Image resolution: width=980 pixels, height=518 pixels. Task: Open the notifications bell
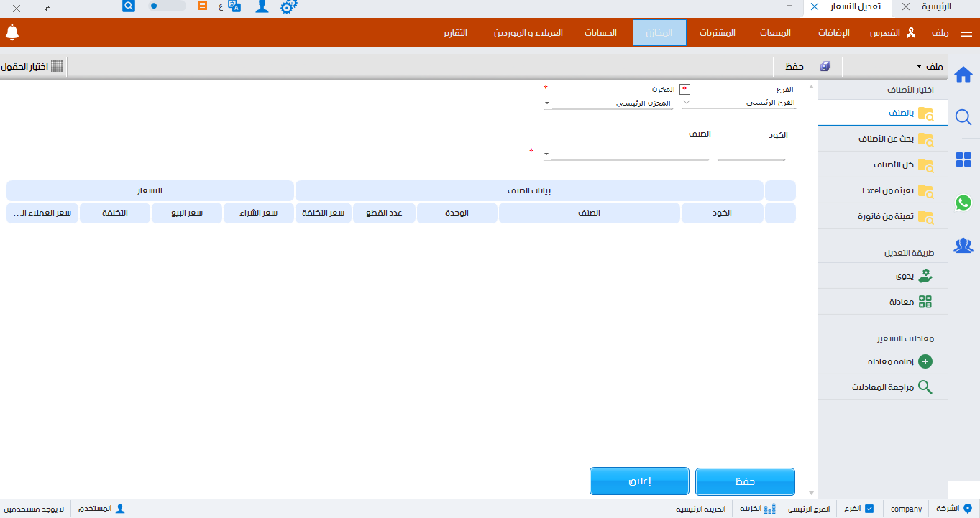12,32
